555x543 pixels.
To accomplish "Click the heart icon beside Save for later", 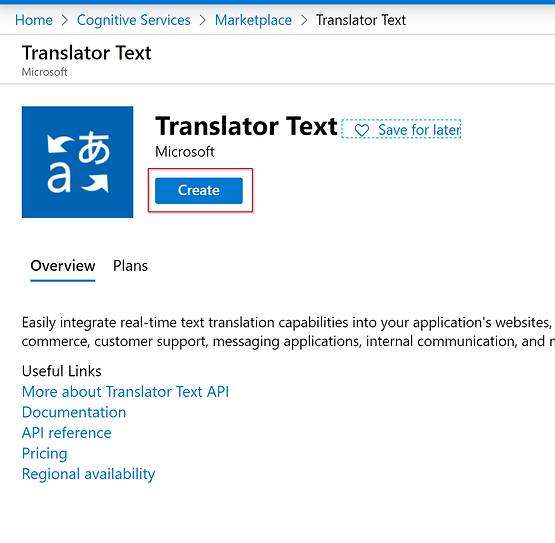I will pos(361,130).
